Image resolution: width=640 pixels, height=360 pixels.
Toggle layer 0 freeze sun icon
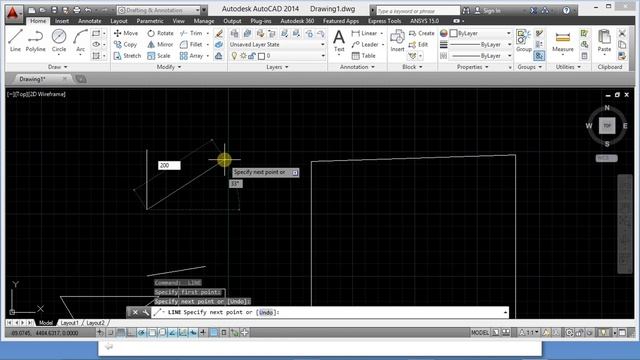point(243,56)
